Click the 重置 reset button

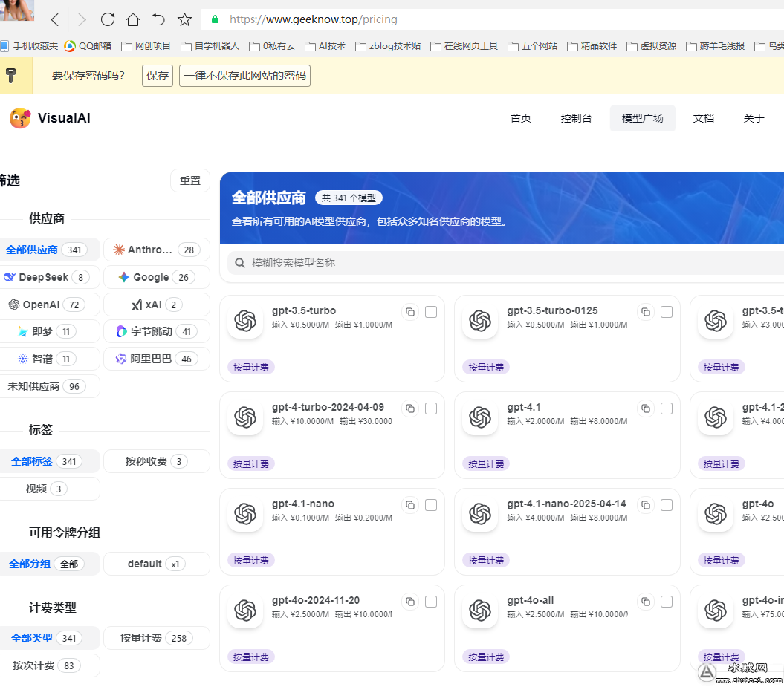(x=190, y=180)
